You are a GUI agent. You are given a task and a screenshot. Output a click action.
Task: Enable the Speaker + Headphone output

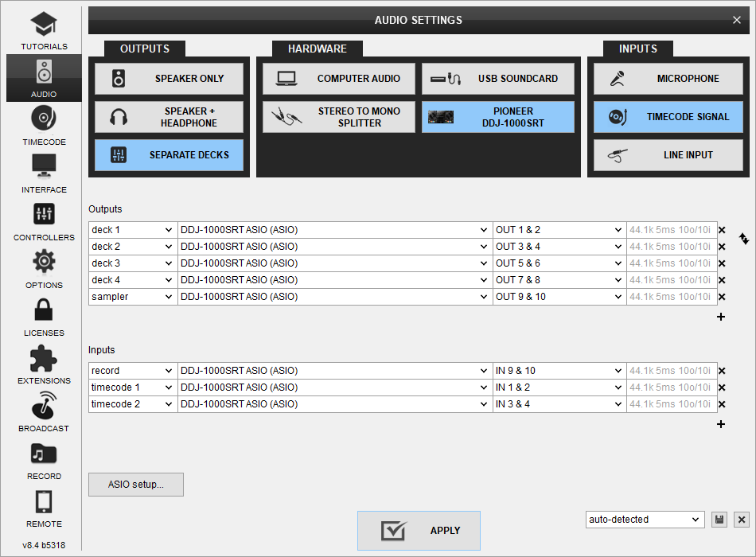pyautogui.click(x=169, y=117)
